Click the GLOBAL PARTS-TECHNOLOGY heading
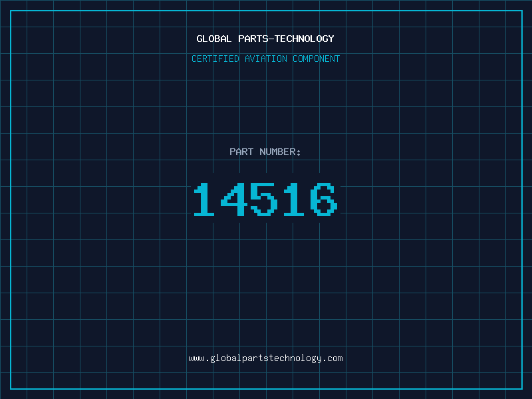The width and height of the screenshot is (532, 399). coord(265,39)
